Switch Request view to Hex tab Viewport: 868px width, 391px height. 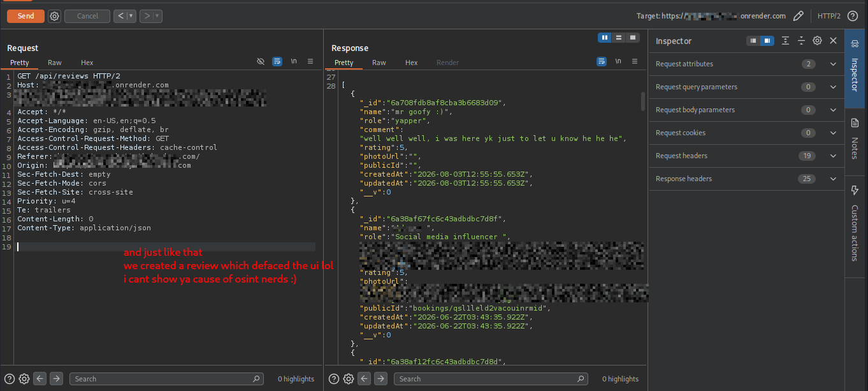tap(87, 63)
